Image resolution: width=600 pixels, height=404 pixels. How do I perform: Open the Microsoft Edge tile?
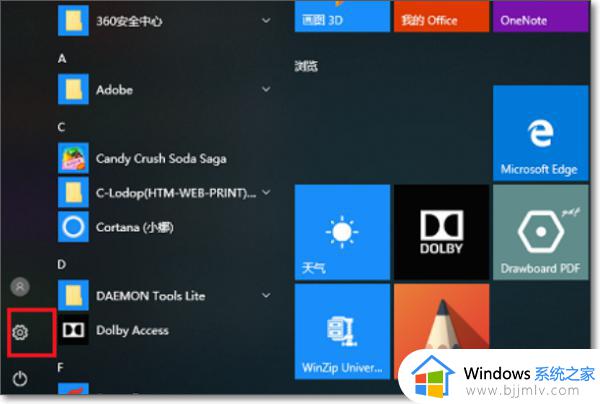pos(540,133)
